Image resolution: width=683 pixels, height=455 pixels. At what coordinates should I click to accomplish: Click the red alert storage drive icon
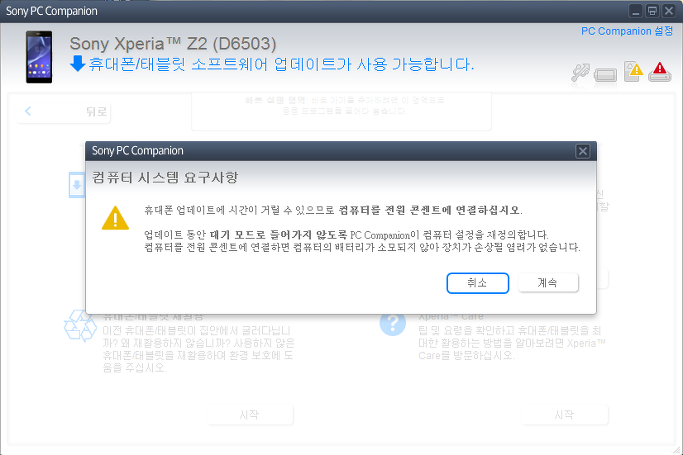pyautogui.click(x=659, y=72)
